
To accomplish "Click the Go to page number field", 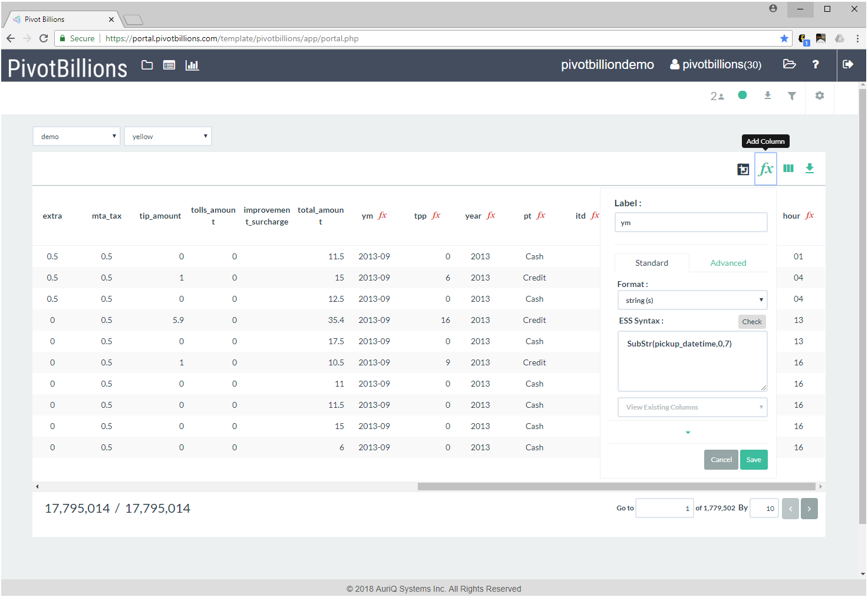I will pos(665,508).
